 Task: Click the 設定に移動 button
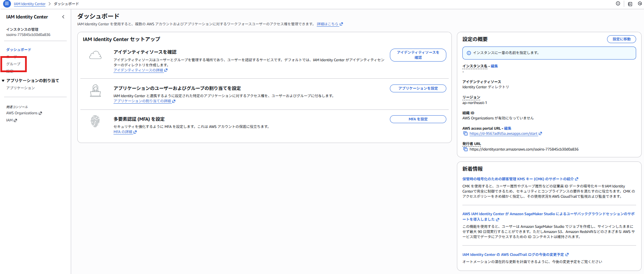coord(621,39)
